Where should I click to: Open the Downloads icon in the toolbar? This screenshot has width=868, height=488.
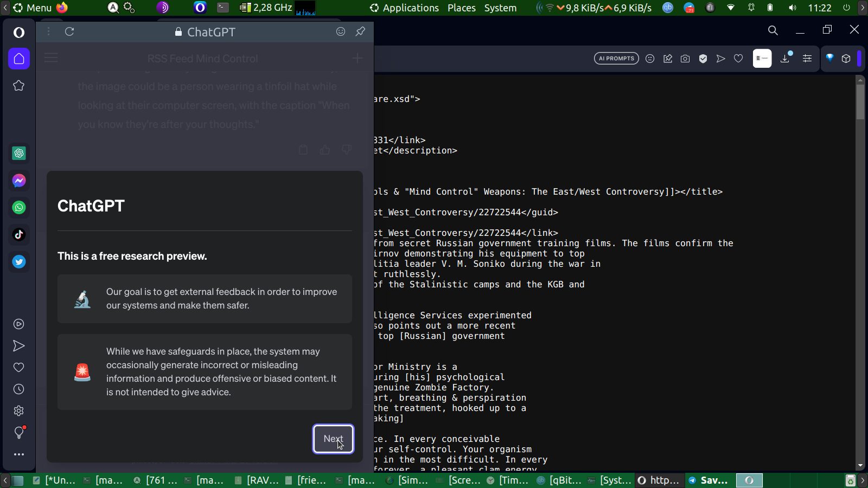click(x=785, y=59)
